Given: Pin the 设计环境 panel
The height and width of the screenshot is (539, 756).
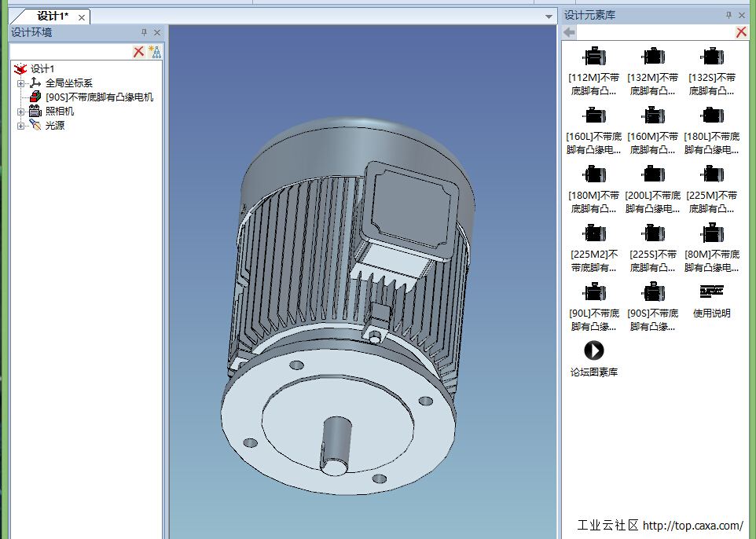Looking at the screenshot, I should coord(144,32).
